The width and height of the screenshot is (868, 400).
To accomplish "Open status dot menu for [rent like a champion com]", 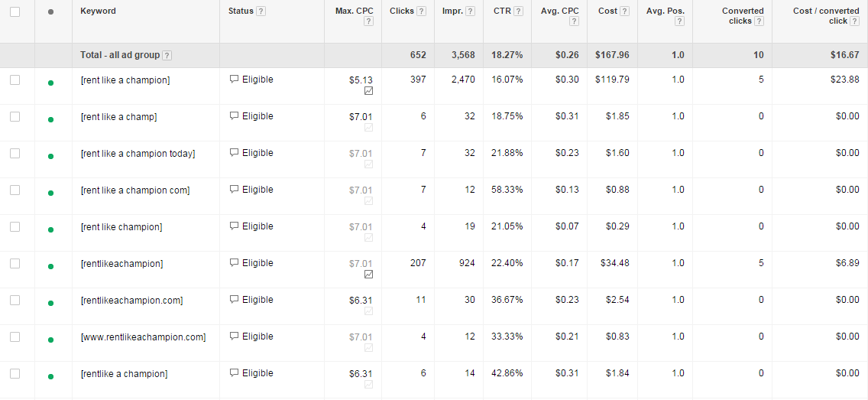I will pyautogui.click(x=51, y=193).
